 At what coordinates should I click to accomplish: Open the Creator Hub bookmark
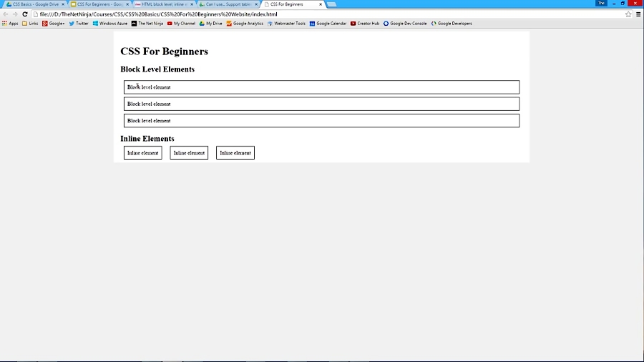[365, 24]
